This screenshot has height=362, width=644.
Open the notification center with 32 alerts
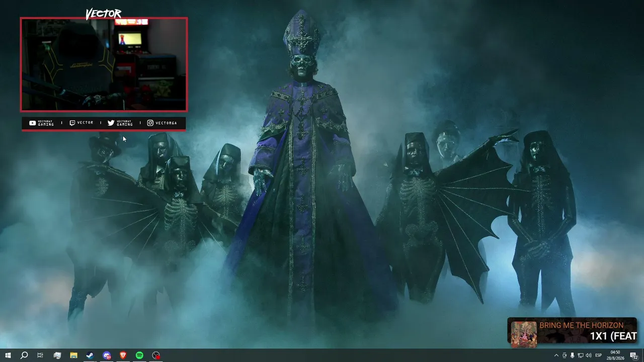tap(634, 355)
